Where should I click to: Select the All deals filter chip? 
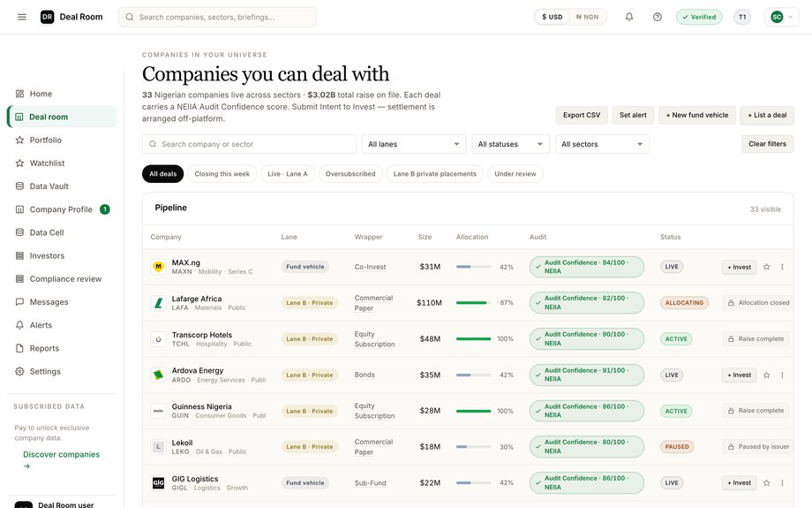tap(163, 174)
